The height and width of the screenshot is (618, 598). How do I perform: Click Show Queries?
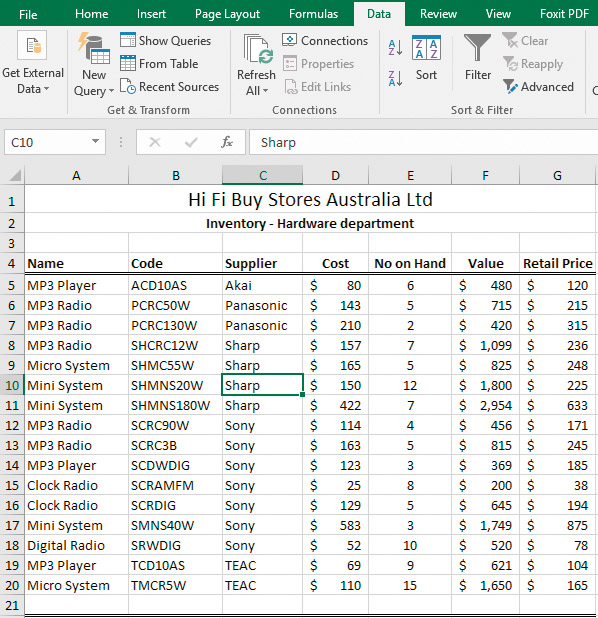click(166, 41)
